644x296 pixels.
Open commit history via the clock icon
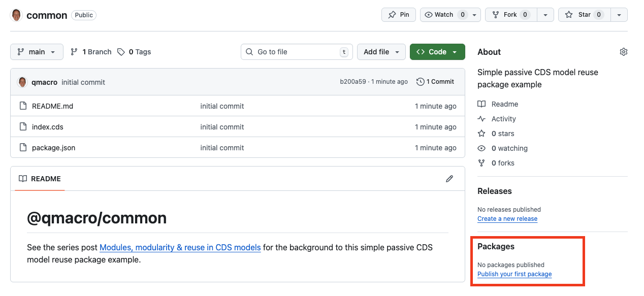(x=421, y=81)
